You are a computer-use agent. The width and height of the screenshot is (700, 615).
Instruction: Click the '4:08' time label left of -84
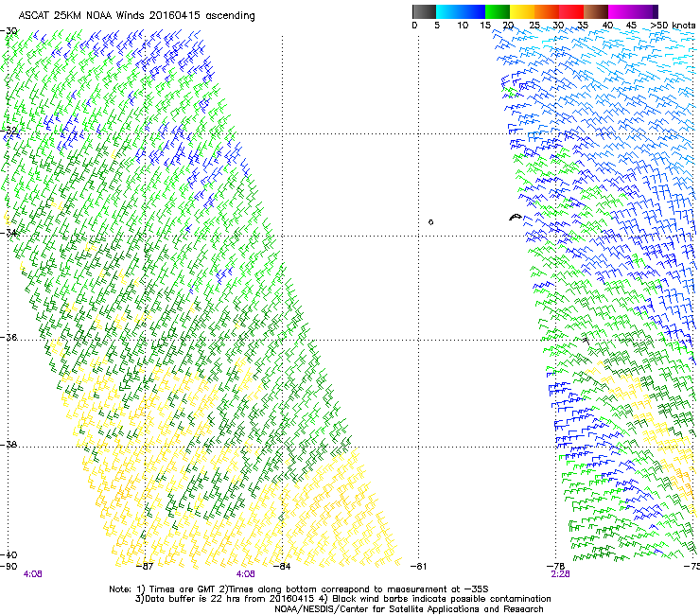pos(246,574)
